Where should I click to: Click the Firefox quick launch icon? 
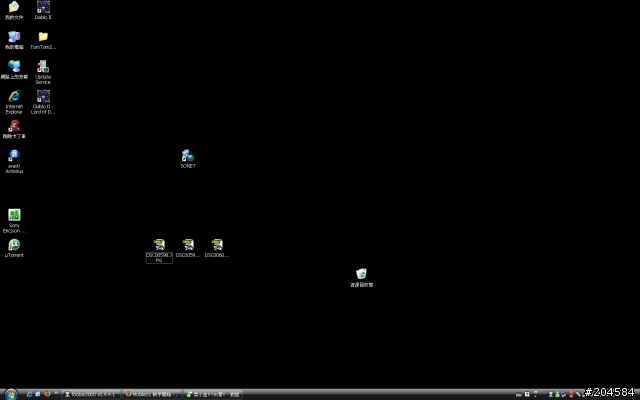click(x=47, y=394)
